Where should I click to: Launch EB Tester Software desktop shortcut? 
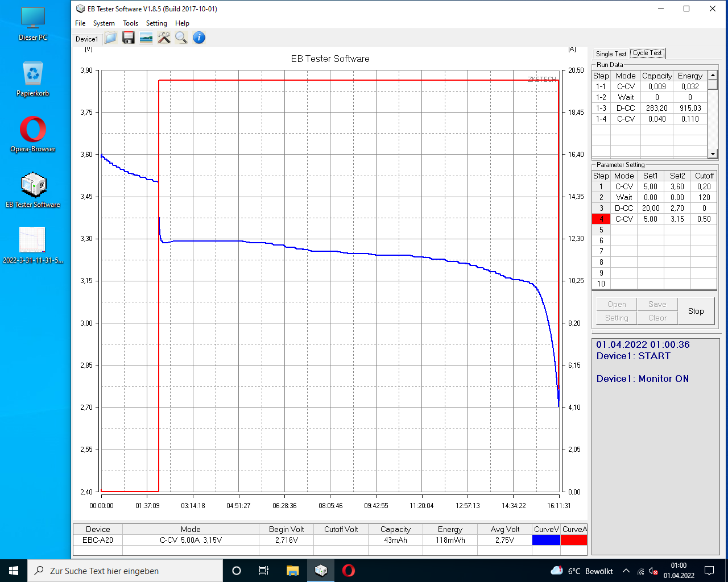point(33,190)
